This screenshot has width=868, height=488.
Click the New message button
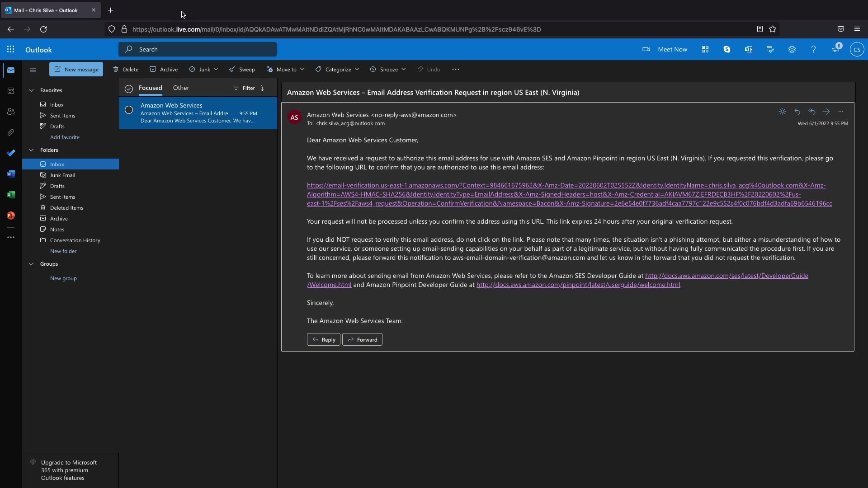pos(76,70)
